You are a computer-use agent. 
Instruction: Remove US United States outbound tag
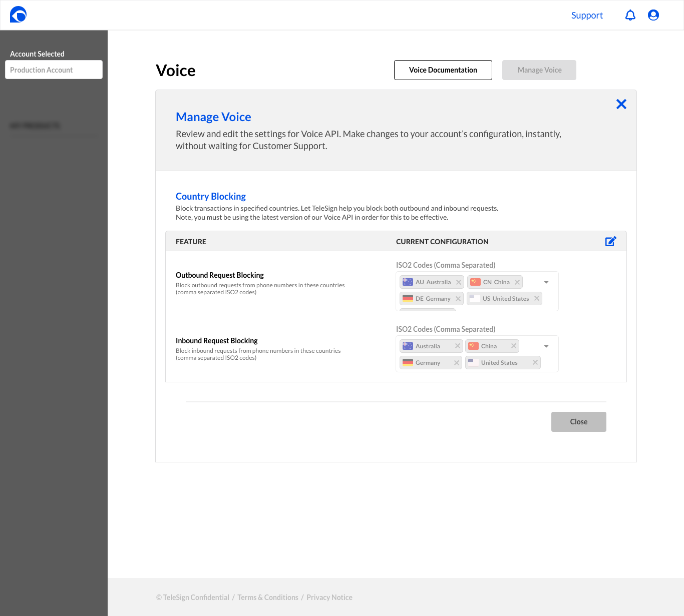[537, 298]
